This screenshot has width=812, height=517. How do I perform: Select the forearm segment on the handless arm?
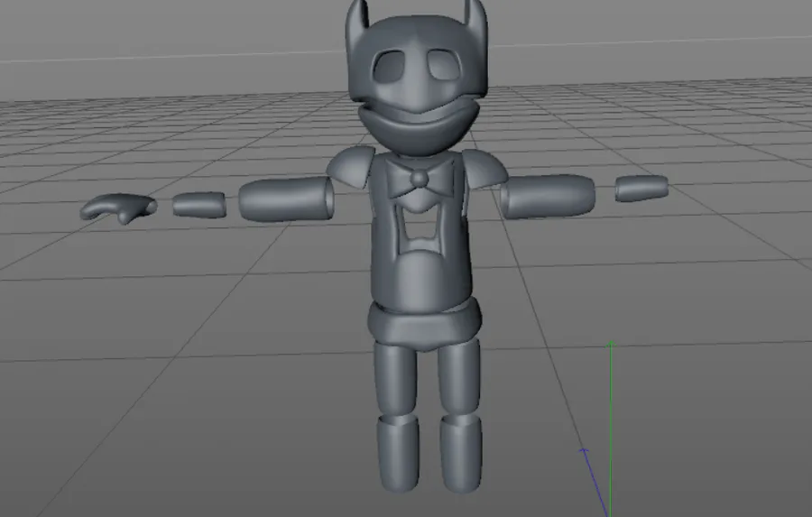pos(641,188)
